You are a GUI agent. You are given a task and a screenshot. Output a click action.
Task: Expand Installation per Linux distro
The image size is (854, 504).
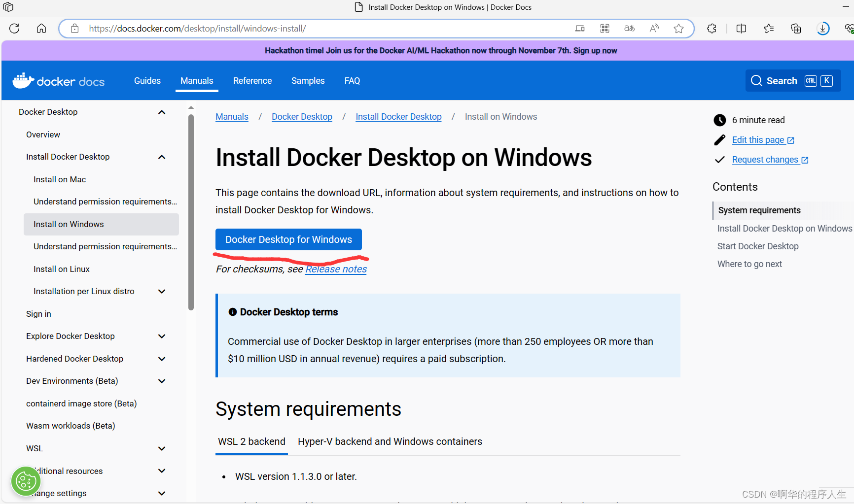[162, 292]
